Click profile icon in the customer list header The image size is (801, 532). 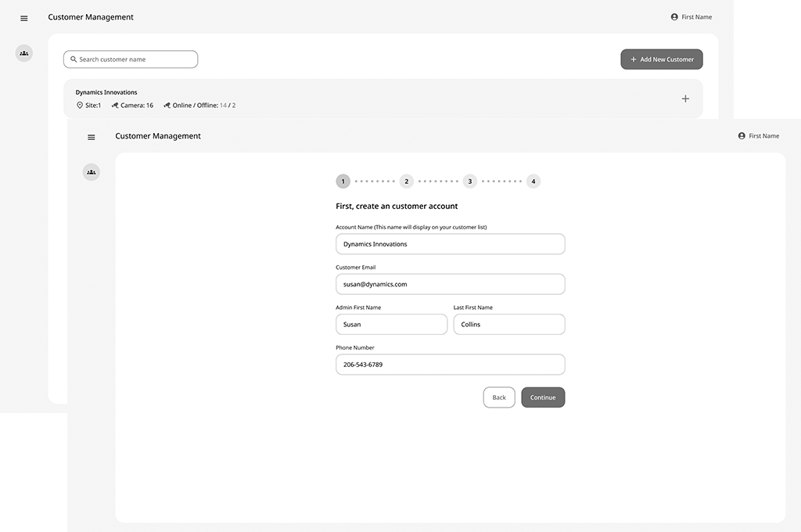pos(674,17)
